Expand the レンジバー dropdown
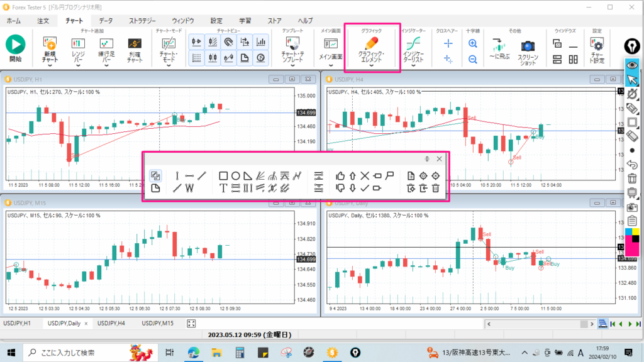Screen dimensions: 644x362 point(77,65)
